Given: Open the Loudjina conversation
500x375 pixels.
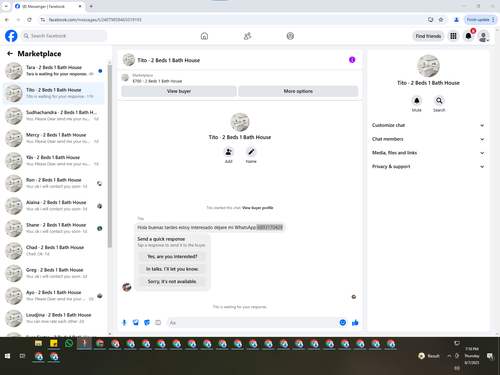Looking at the screenshot, I should (54, 318).
